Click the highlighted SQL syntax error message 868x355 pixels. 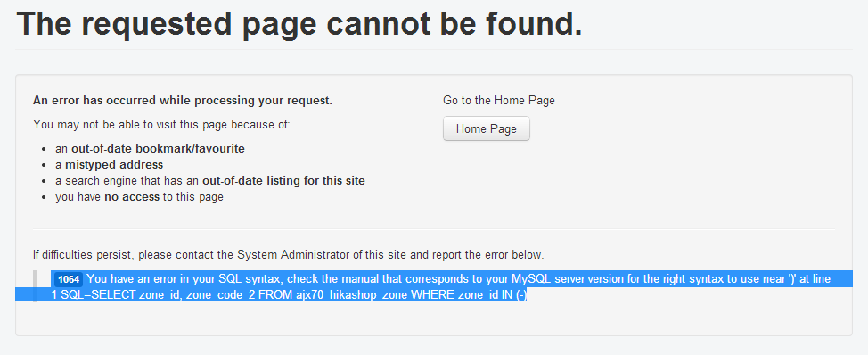(x=440, y=287)
